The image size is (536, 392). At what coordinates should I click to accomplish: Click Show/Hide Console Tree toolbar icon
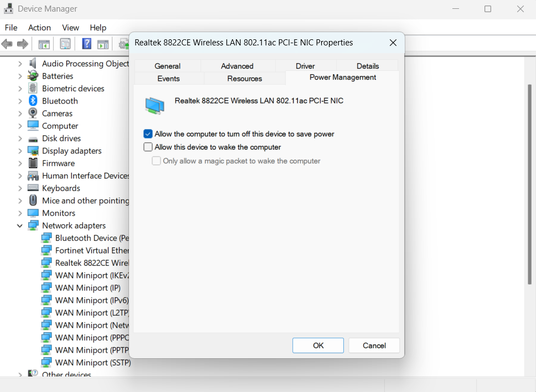pyautogui.click(x=44, y=44)
